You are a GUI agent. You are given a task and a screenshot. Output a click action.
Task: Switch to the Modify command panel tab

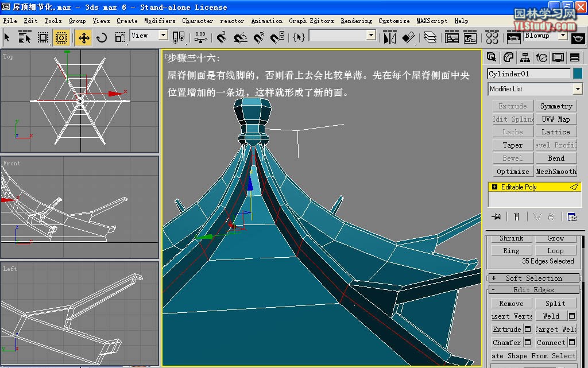pyautogui.click(x=508, y=57)
